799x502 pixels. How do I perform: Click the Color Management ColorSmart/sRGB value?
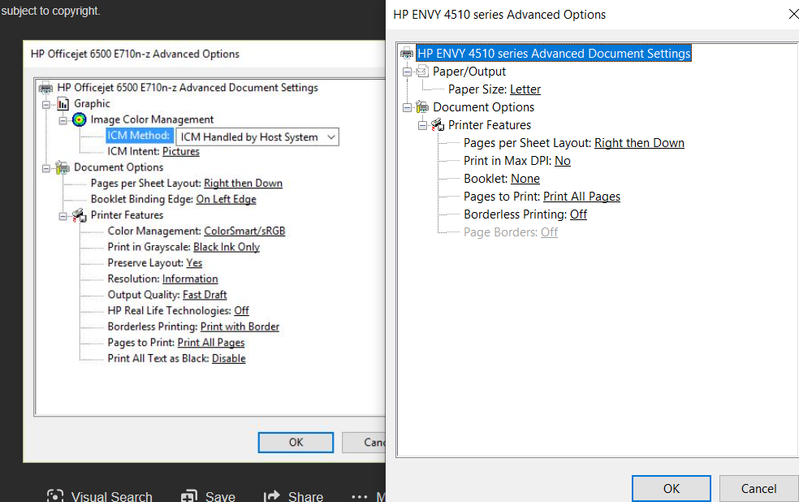[244, 231]
